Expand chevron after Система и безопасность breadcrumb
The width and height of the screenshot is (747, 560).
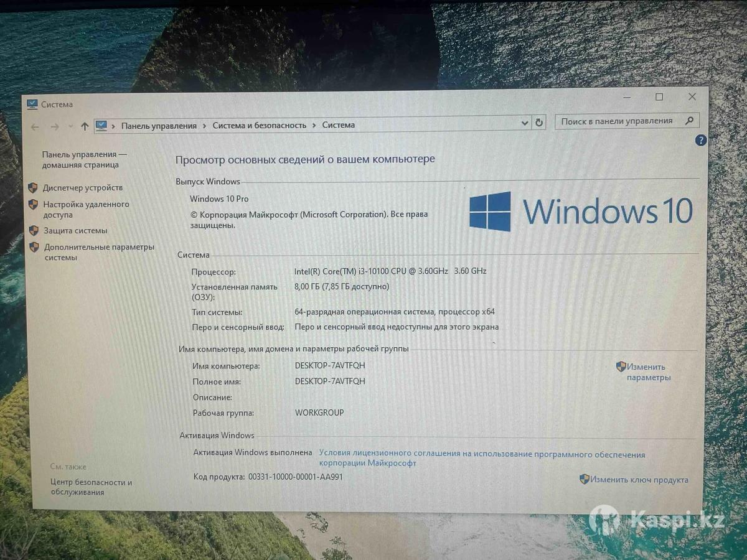click(x=314, y=125)
